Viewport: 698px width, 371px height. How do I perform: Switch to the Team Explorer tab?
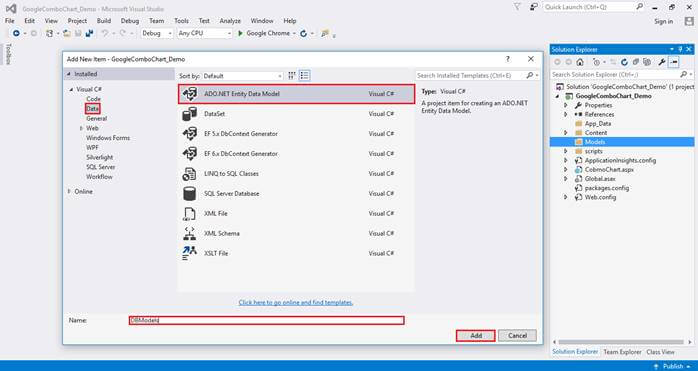coord(622,352)
